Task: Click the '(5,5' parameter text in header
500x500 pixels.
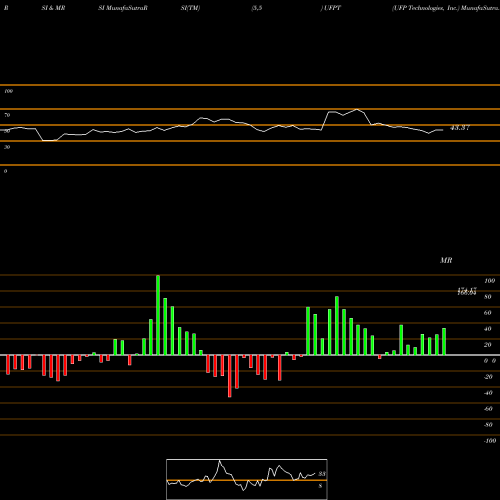Action: [x=257, y=8]
